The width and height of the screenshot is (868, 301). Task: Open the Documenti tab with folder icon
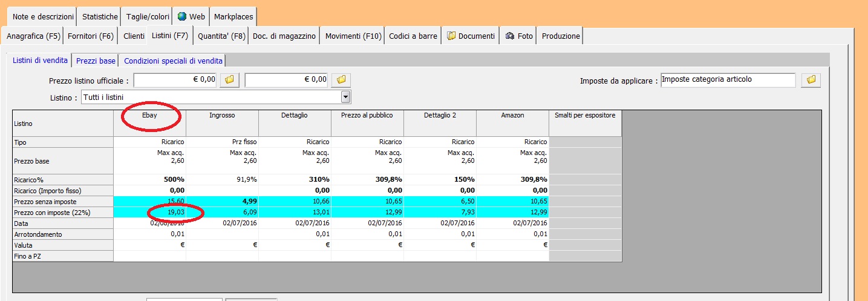click(471, 36)
